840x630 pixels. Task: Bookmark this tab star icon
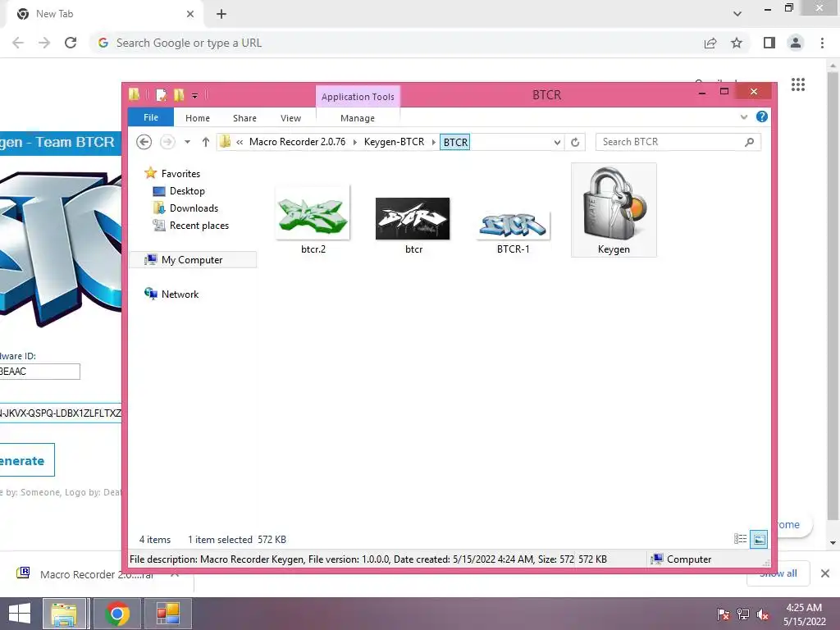pos(737,43)
